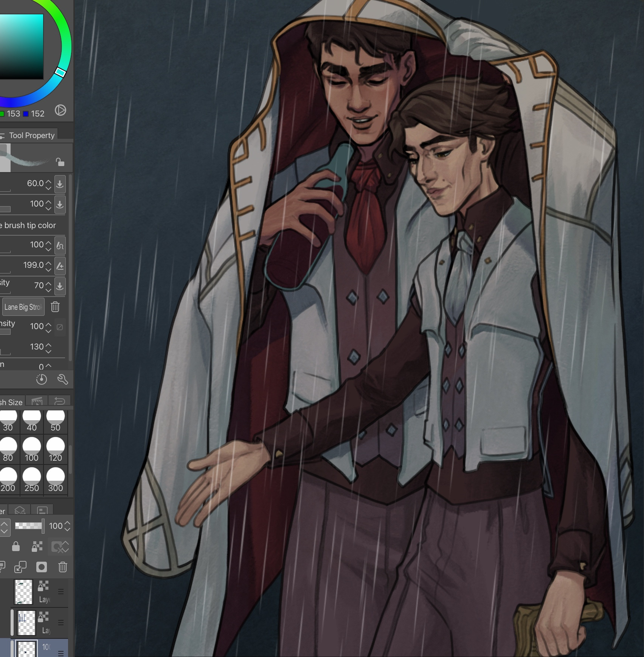Toggle layer mask enable icon with stepper

[x=60, y=547]
